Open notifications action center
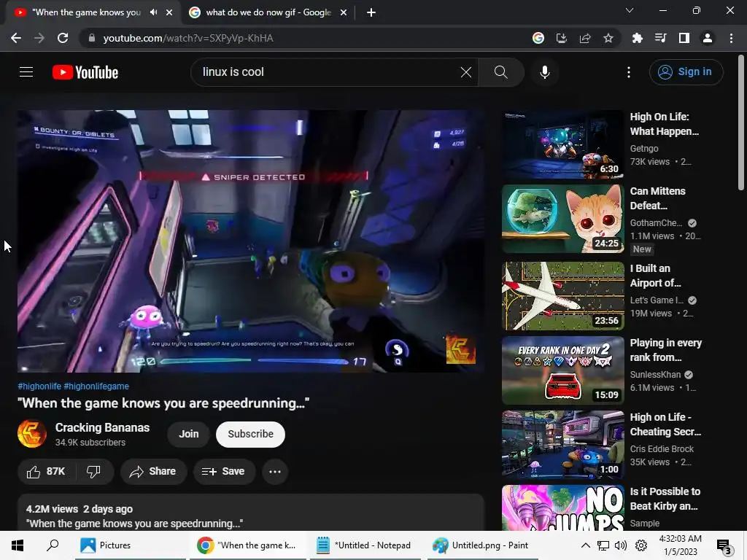Viewport: 747px width, 560px height. (724, 547)
